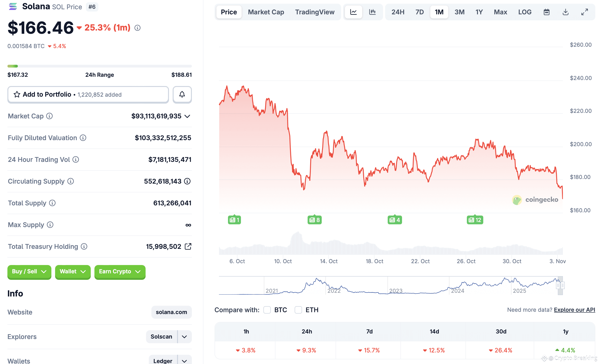Screen dimensions: 599x364
Task: Enable the ETH comparison checkbox
Action: [x=298, y=310]
